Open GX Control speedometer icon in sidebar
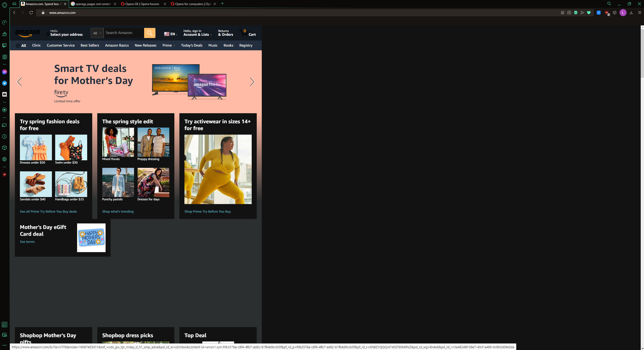Image resolution: width=644 pixels, height=350 pixels. 5,23
